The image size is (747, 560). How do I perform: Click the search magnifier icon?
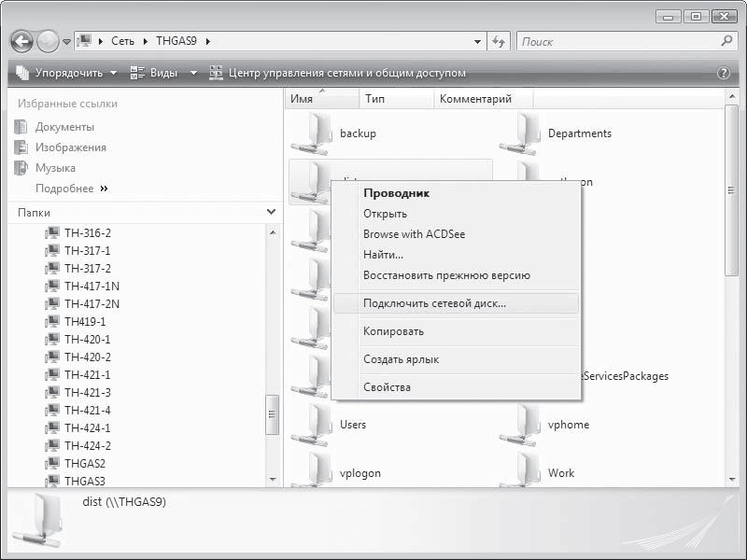pos(726,41)
